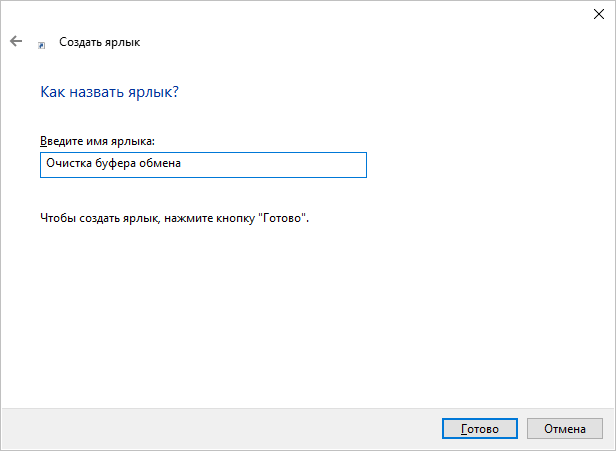The image size is (616, 451).
Task: Click the small shortcut icon beside the title
Action: pyautogui.click(x=41, y=44)
